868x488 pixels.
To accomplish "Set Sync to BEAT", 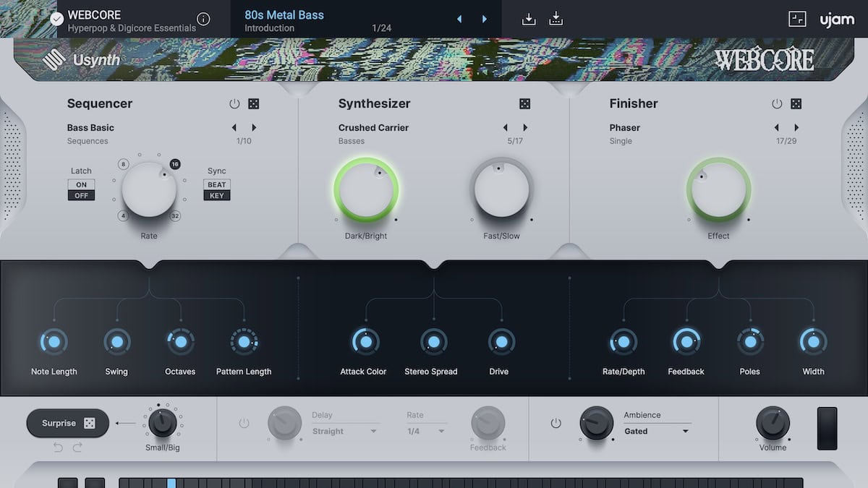I will 217,184.
